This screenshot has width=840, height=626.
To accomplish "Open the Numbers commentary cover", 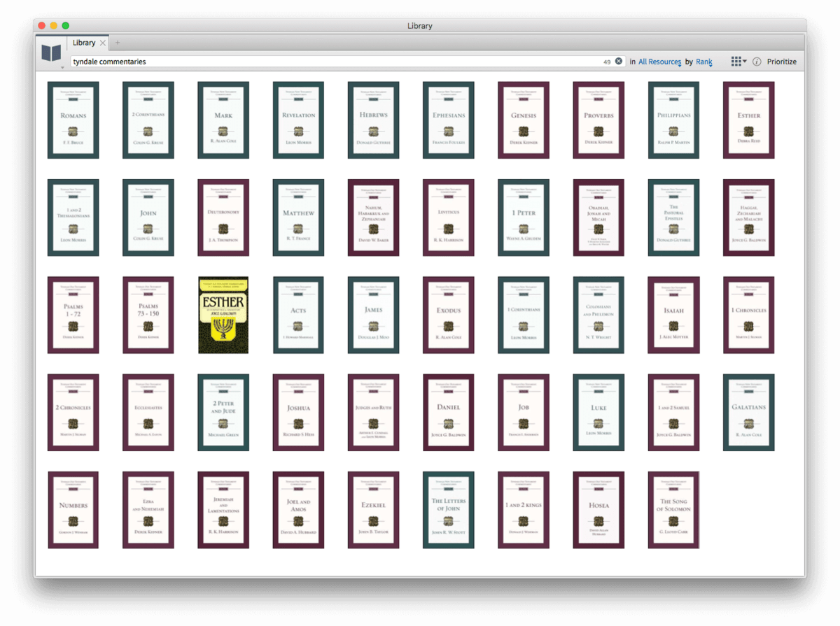I will 73,509.
